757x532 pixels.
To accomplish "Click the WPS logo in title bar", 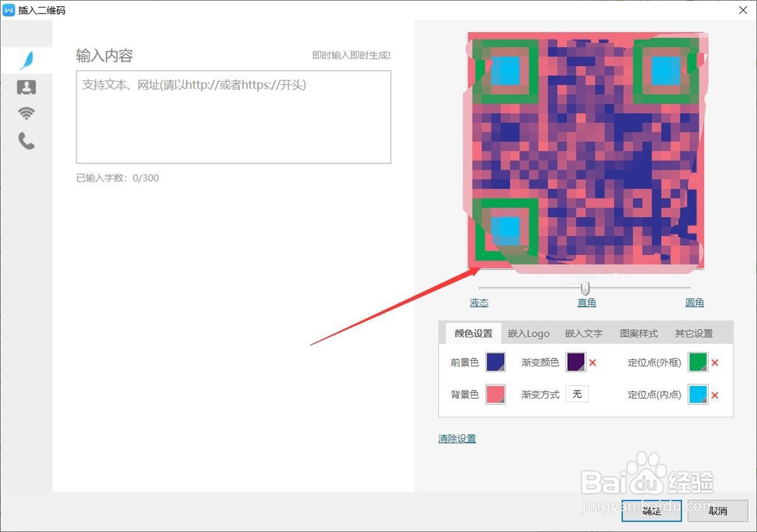I will 8,10.
